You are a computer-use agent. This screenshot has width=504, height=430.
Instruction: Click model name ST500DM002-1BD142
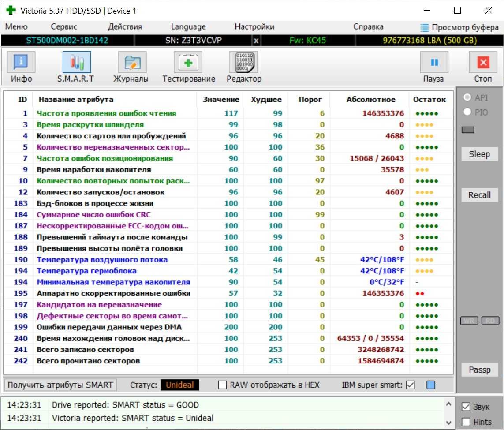[x=67, y=41]
